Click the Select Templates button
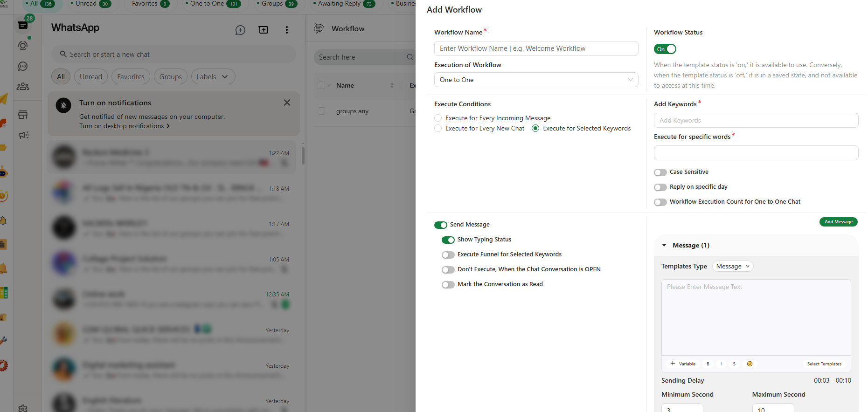This screenshot has height=412, width=868. tap(824, 364)
